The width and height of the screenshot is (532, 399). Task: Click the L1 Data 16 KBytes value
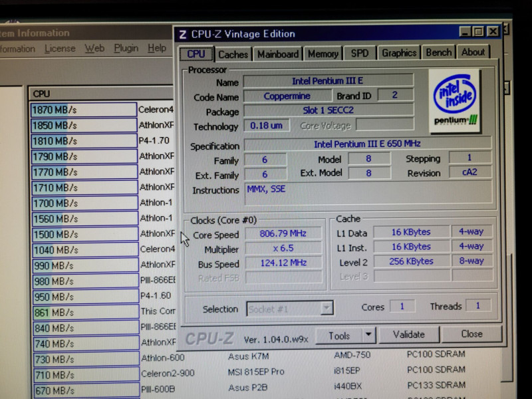point(412,232)
